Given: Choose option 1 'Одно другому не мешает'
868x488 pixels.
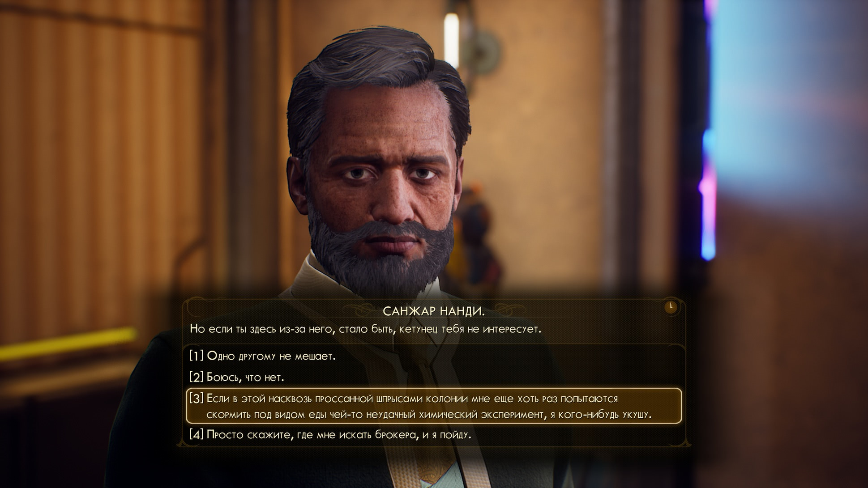Looking at the screenshot, I should click(434, 356).
